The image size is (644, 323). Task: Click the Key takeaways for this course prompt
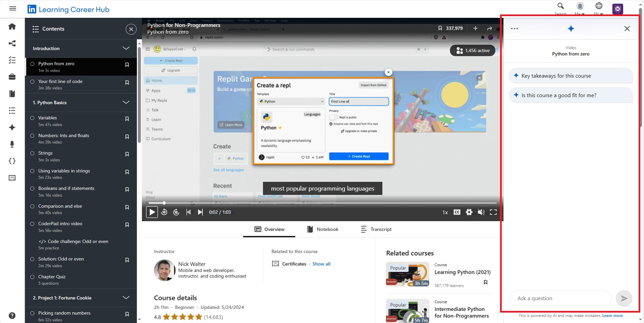point(571,76)
